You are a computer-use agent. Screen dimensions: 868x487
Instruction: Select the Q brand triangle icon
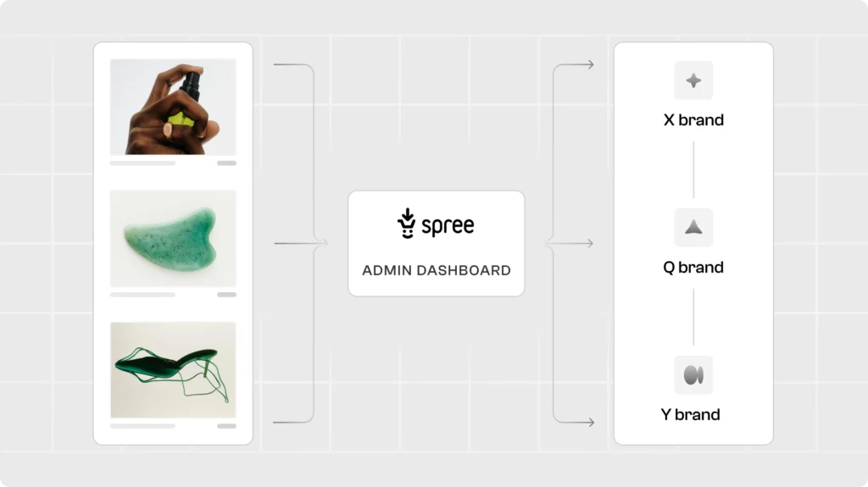pyautogui.click(x=693, y=227)
